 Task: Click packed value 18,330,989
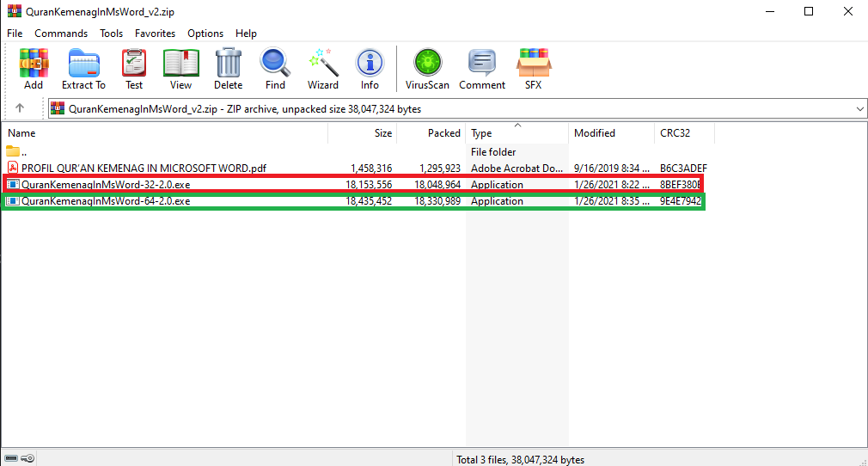click(x=437, y=201)
